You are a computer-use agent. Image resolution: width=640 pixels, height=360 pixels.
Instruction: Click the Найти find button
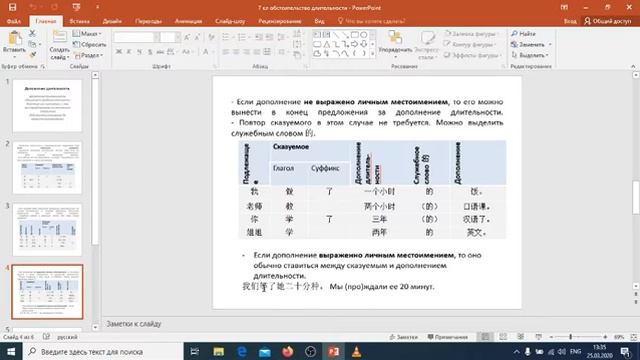coord(523,34)
